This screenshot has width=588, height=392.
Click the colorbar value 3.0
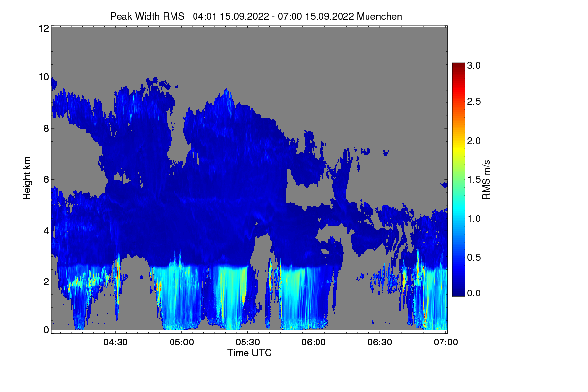[x=474, y=65]
